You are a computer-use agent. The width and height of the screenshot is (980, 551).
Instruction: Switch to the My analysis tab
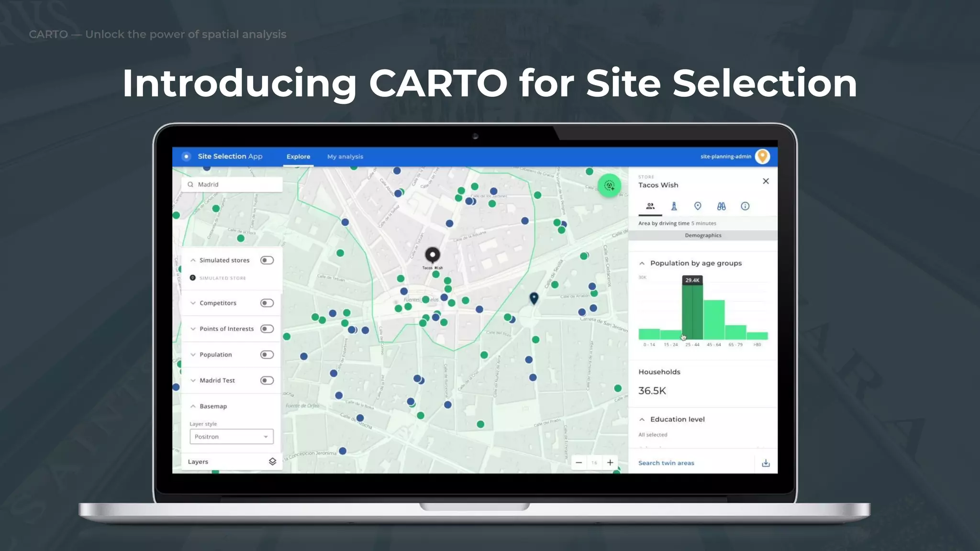pos(345,157)
